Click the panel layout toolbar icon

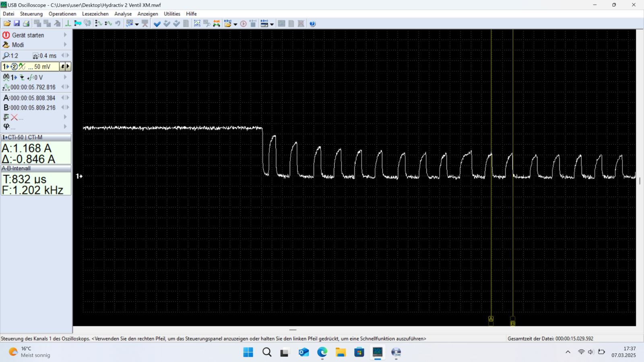tap(264, 23)
